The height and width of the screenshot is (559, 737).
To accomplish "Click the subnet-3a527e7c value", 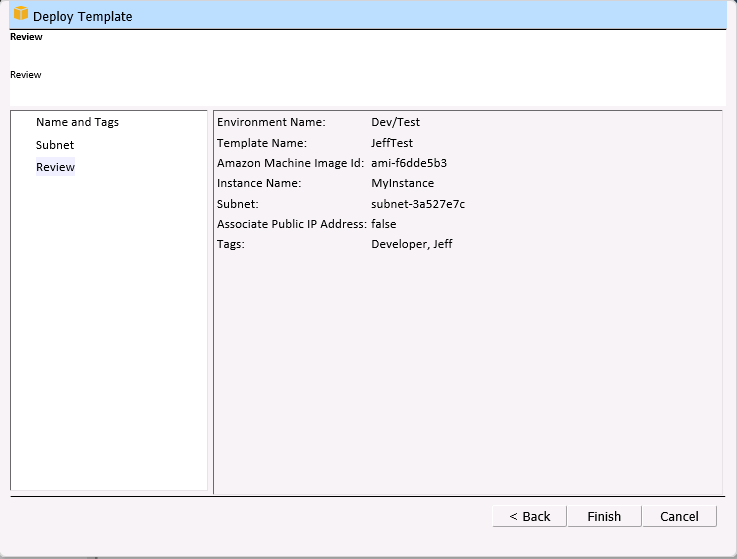I will [x=418, y=204].
